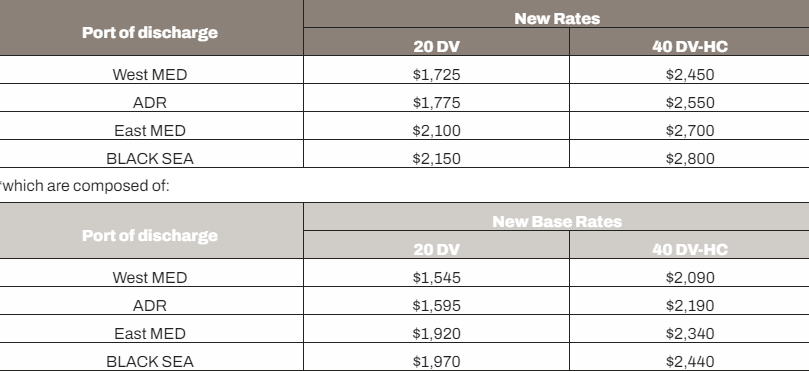Select East MED label in New Base Rates table

(x=150, y=334)
